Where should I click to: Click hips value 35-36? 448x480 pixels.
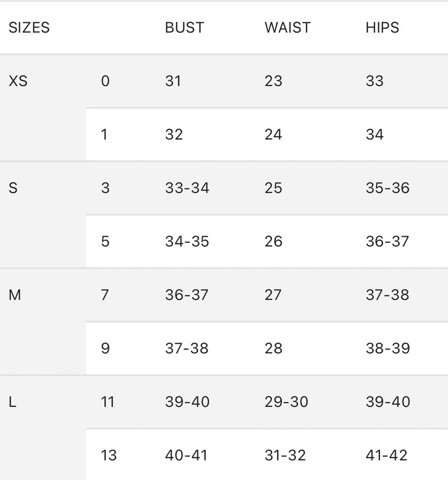[387, 188]
